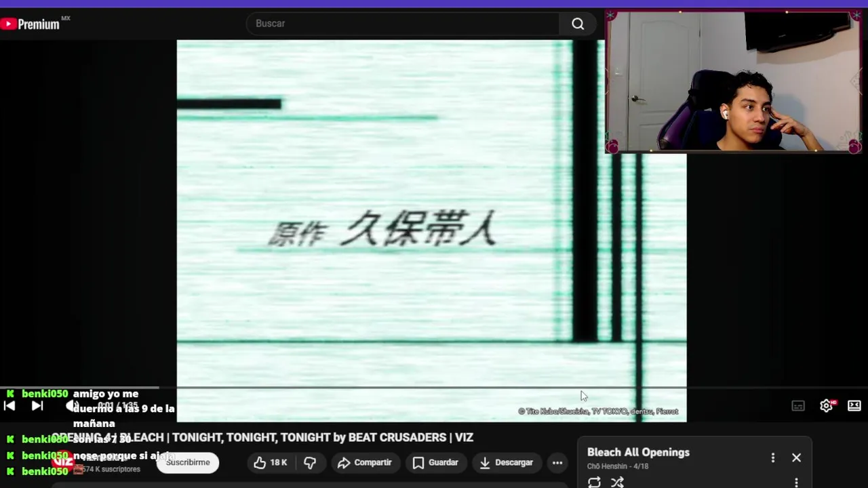Switch to theater mode view
868x488 pixels.
(x=854, y=406)
